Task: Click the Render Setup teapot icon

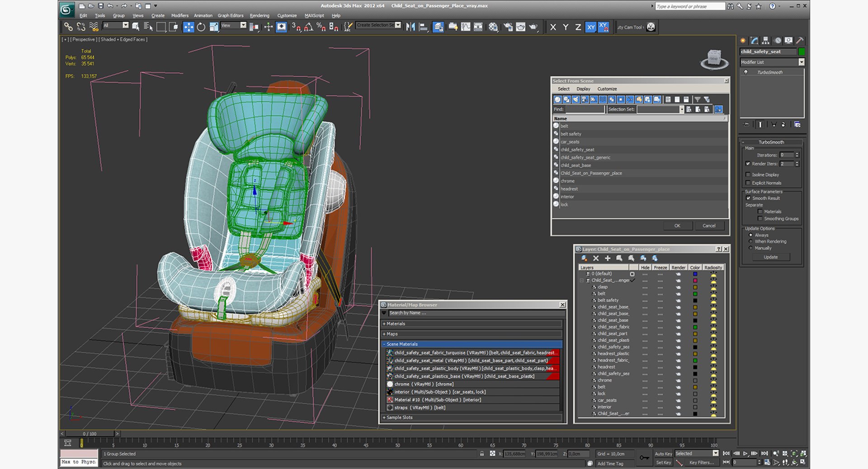Action: [508, 27]
